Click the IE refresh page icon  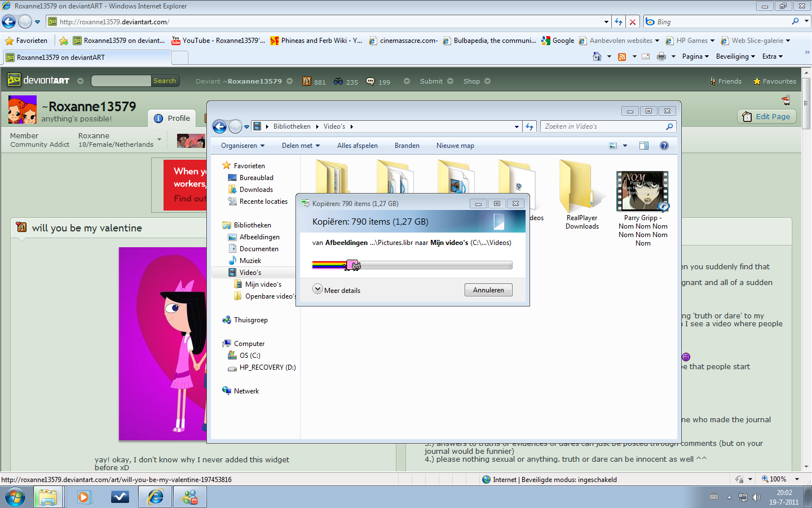coord(619,22)
